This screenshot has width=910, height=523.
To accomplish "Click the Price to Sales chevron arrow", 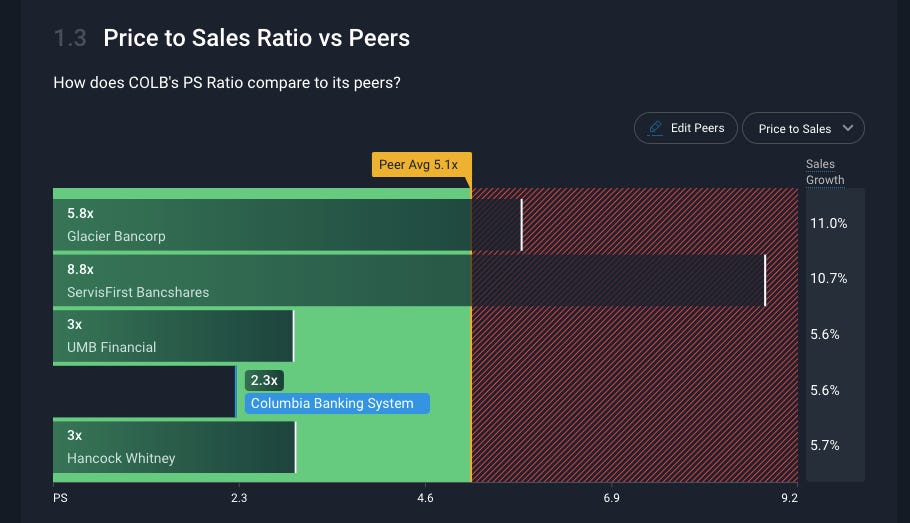I will click(848, 128).
